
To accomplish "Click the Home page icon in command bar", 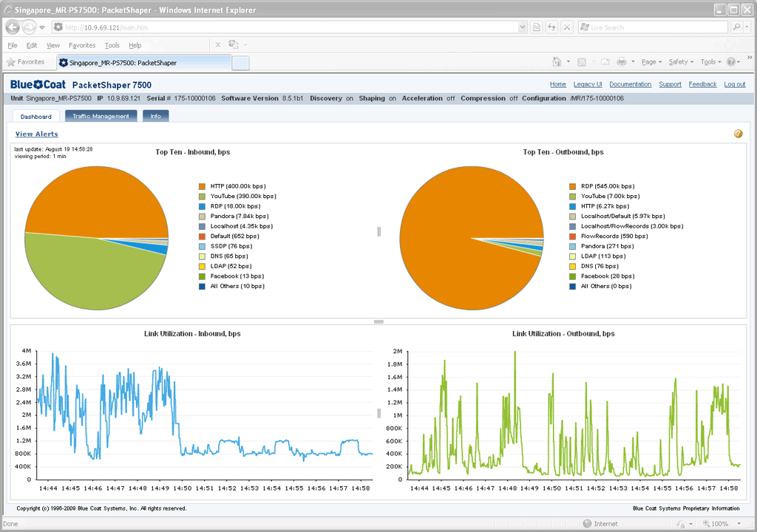I will (557, 62).
